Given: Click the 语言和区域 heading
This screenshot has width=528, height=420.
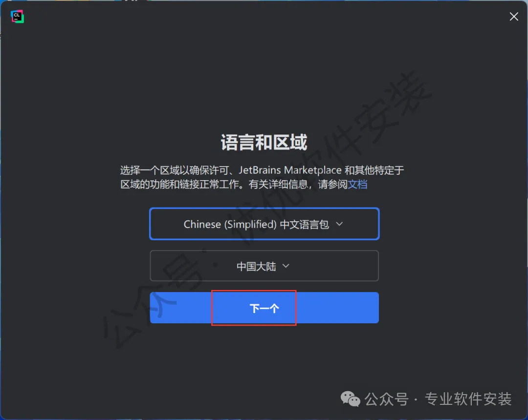Looking at the screenshot, I should click(x=264, y=142).
